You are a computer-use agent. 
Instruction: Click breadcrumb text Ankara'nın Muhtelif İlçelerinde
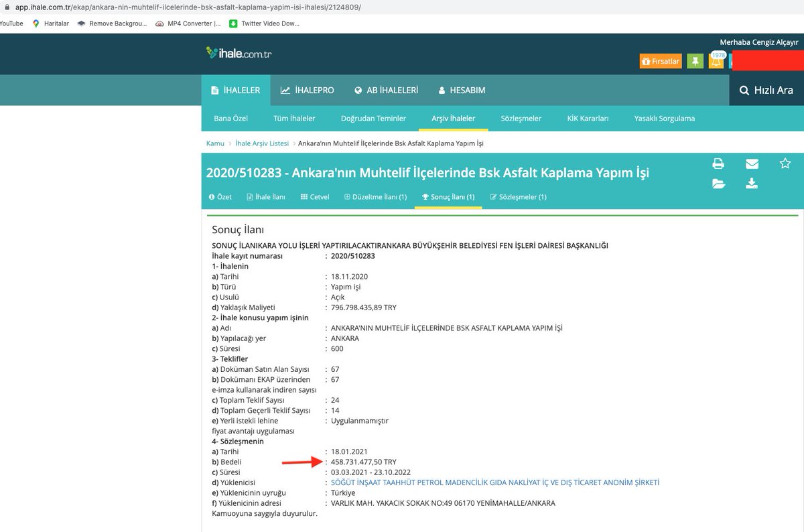pos(391,143)
